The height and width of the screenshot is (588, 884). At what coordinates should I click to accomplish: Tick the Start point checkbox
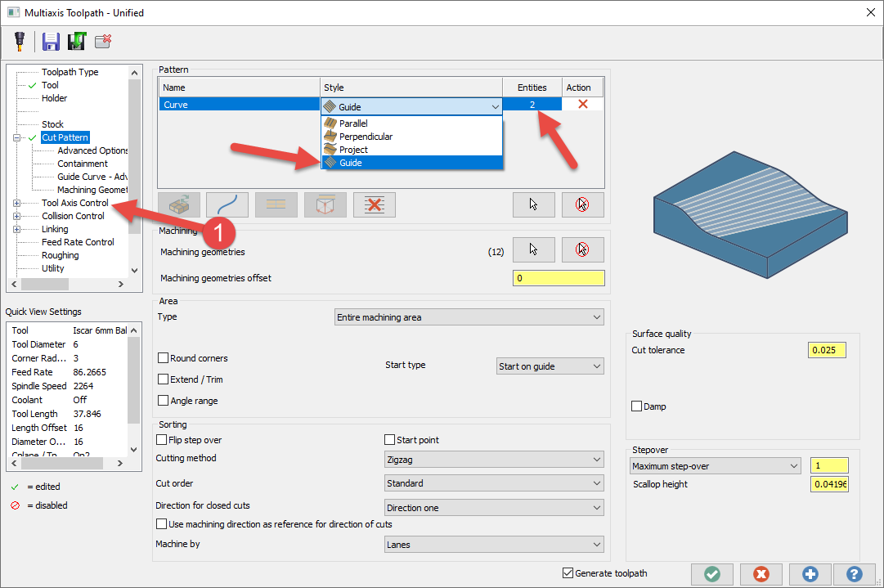(389, 440)
